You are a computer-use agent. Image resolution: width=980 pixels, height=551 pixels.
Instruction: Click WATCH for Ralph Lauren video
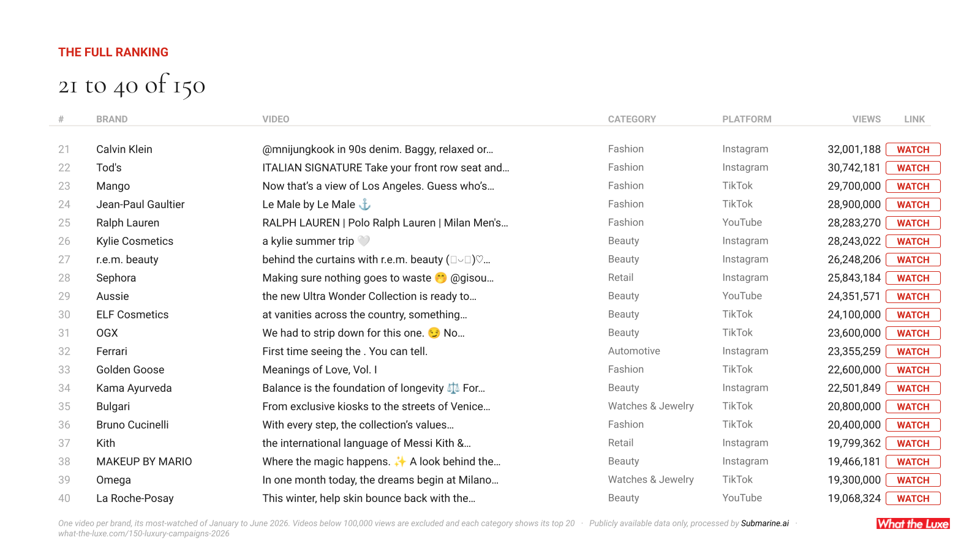(913, 223)
